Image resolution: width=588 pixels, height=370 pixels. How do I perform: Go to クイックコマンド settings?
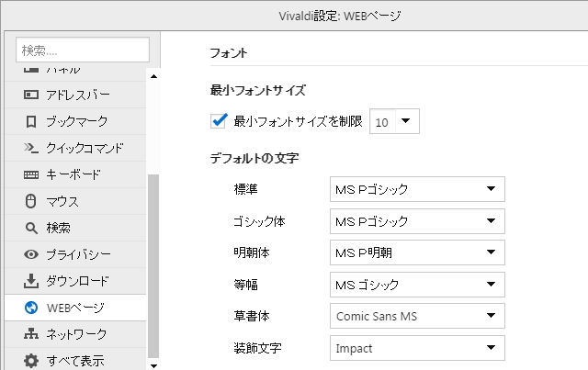[75, 148]
